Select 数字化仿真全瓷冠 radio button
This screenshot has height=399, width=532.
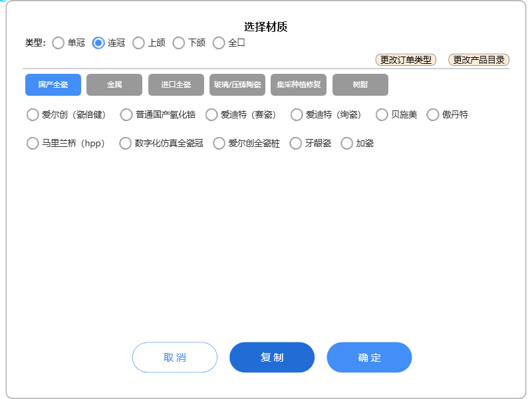(x=125, y=144)
